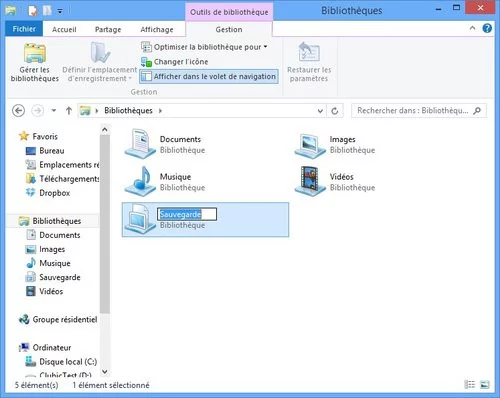
Task: Select the Gestion ribbon tab
Action: point(229,30)
